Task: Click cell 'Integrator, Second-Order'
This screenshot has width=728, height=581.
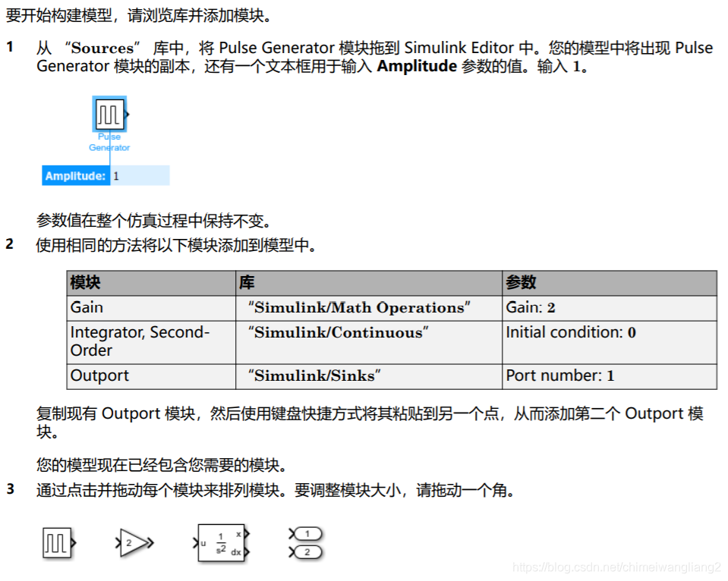Action: (151, 342)
